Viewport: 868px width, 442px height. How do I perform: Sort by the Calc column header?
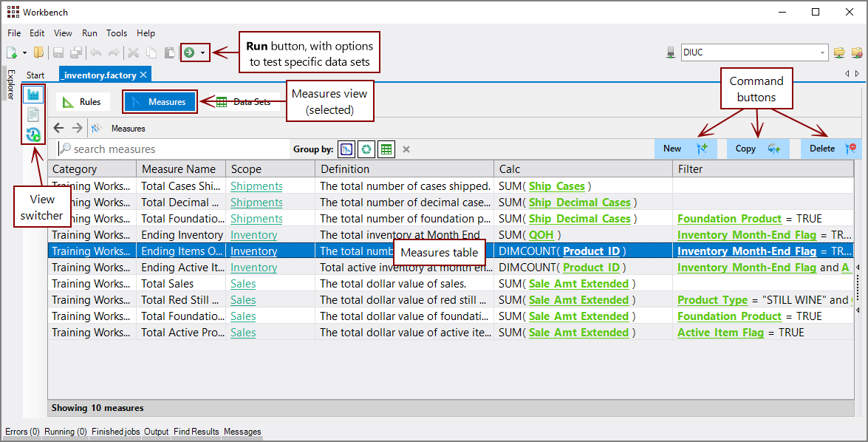[583, 169]
